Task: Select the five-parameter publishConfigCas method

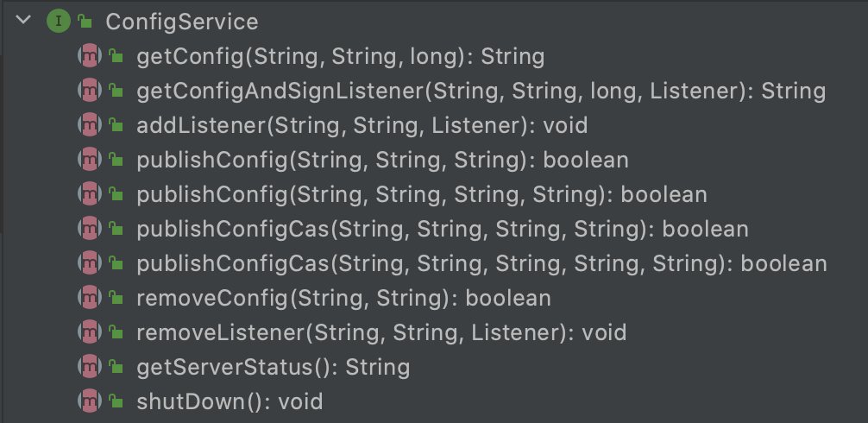Action: pos(481,264)
